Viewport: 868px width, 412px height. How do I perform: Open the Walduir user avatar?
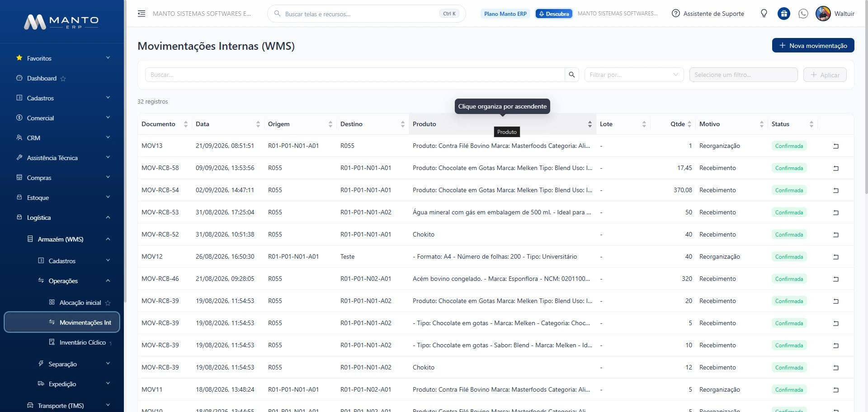pos(823,14)
